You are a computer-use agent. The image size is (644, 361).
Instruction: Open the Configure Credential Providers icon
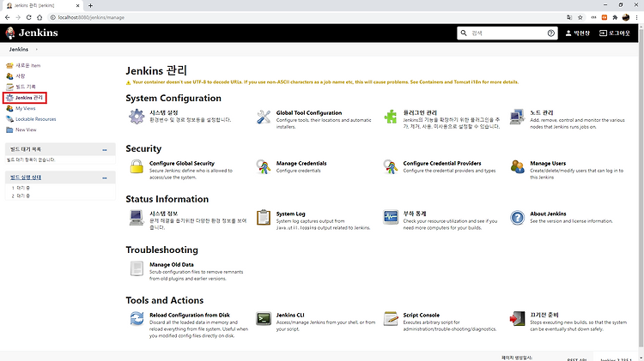pos(390,167)
